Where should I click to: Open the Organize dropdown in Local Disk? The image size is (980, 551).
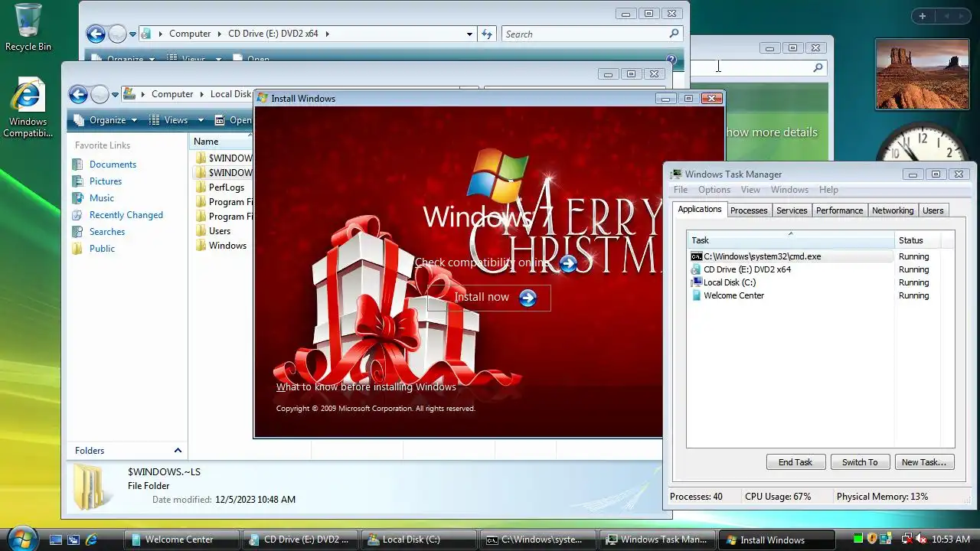click(x=106, y=120)
